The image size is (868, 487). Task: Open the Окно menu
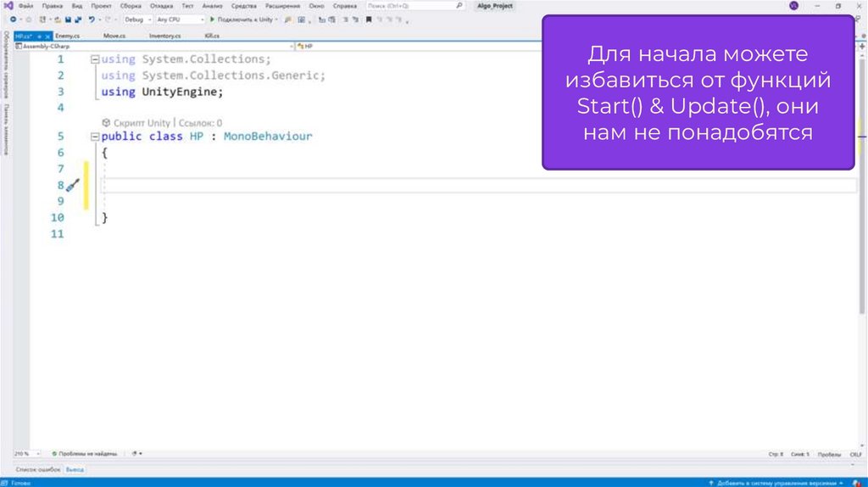pos(317,6)
